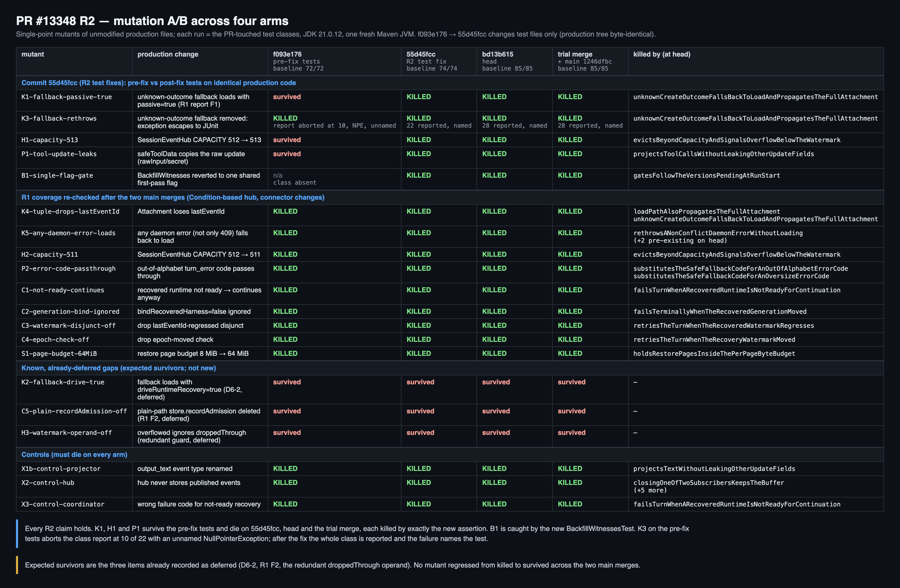This screenshot has height=588, width=900.
Task: Click the page title 'PR #13348 R2 — mutation A/B across four arms'
Action: (152, 21)
